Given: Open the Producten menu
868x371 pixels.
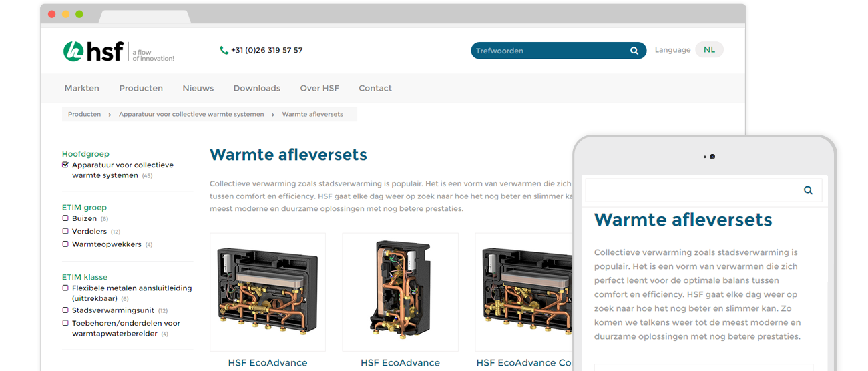Looking at the screenshot, I should (x=141, y=88).
